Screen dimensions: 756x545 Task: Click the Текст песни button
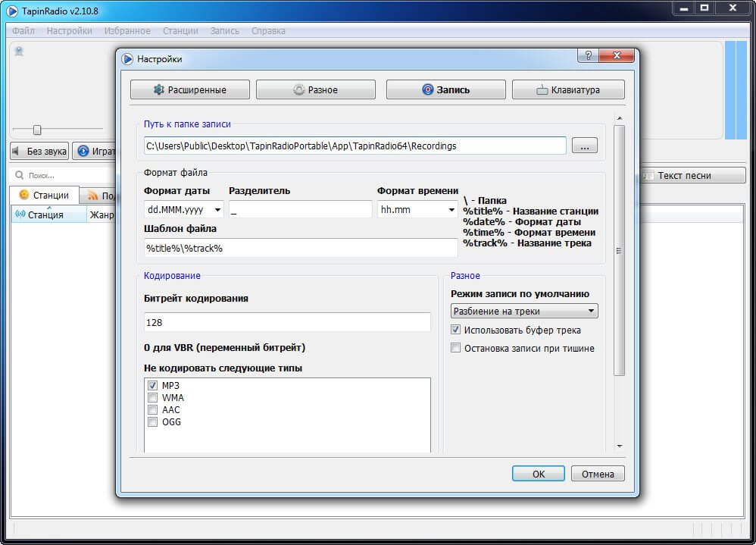(692, 176)
